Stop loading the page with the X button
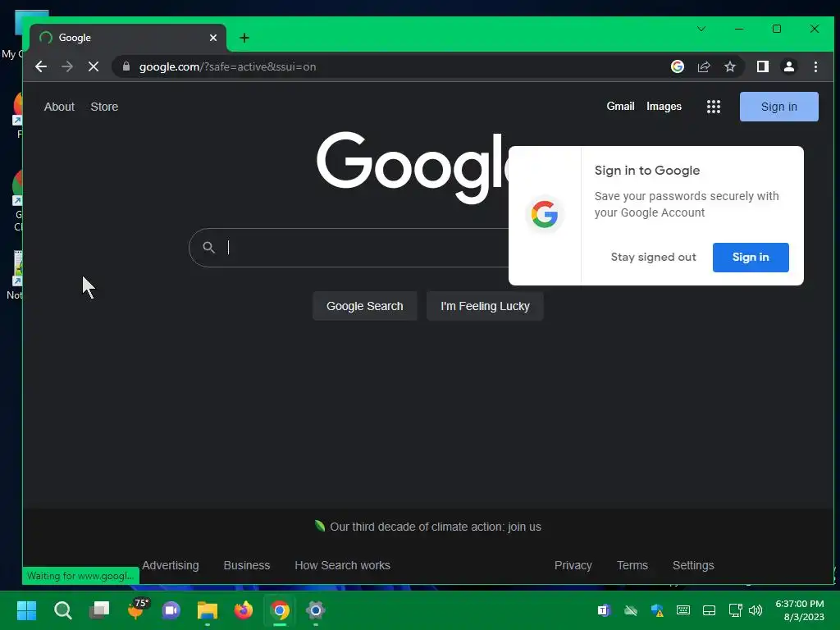The image size is (840, 630). [94, 66]
